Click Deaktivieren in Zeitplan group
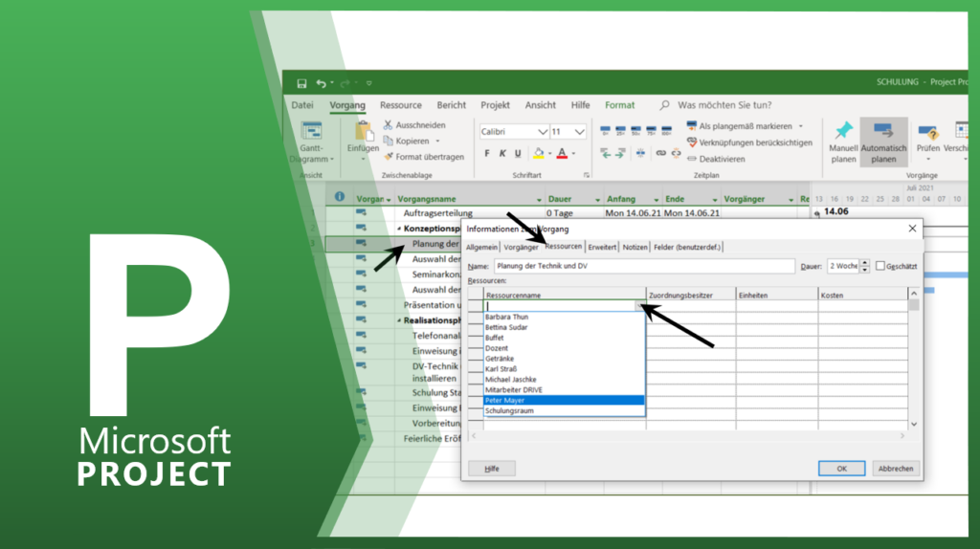 click(x=716, y=159)
